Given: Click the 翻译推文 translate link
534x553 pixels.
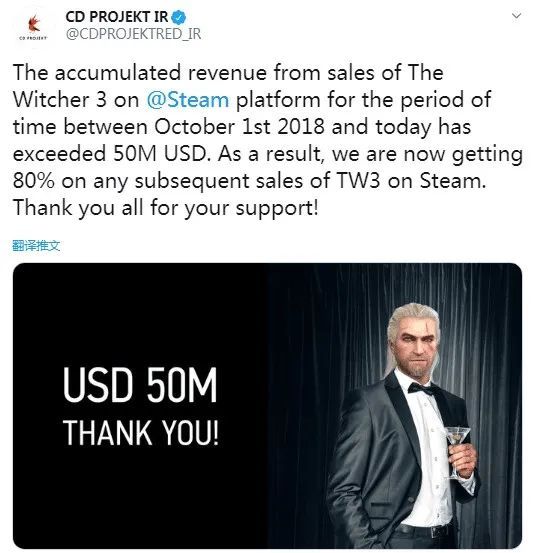Looking at the screenshot, I should tap(36, 245).
